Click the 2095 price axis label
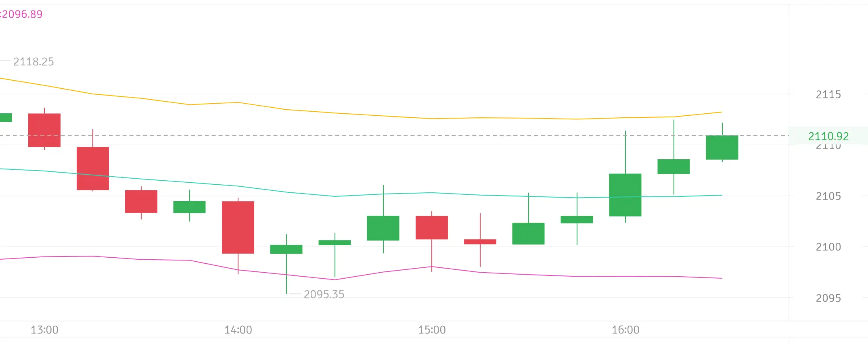Image resolution: width=868 pixels, height=344 pixels. point(828,298)
